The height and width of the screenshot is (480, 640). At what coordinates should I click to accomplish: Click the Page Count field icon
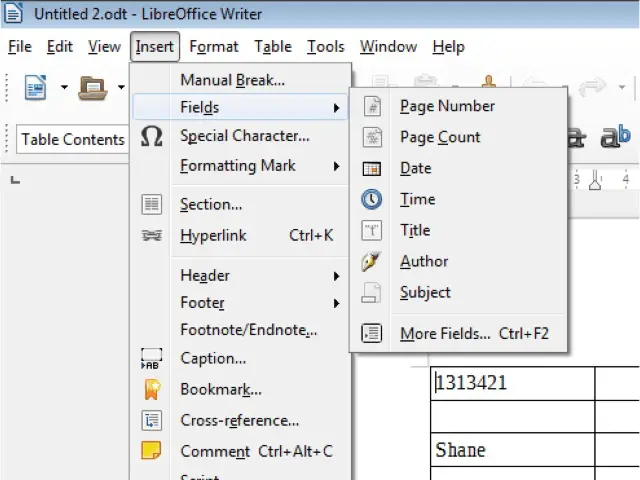pos(372,137)
